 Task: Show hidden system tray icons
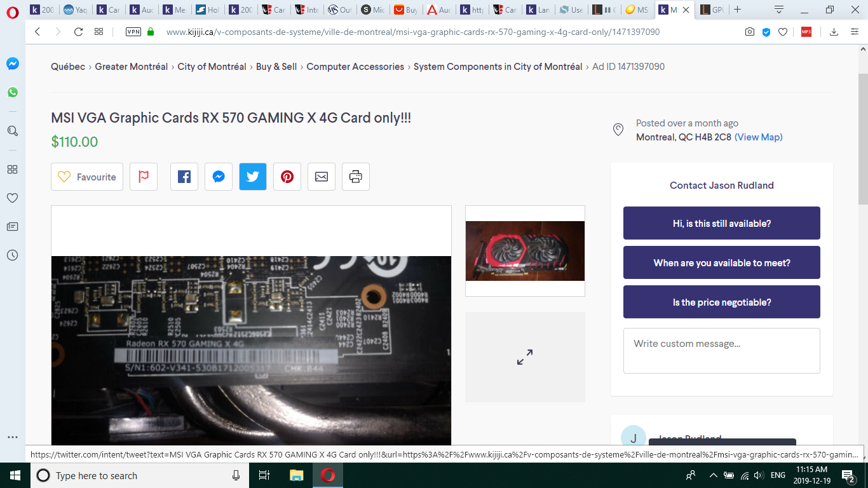(714, 475)
